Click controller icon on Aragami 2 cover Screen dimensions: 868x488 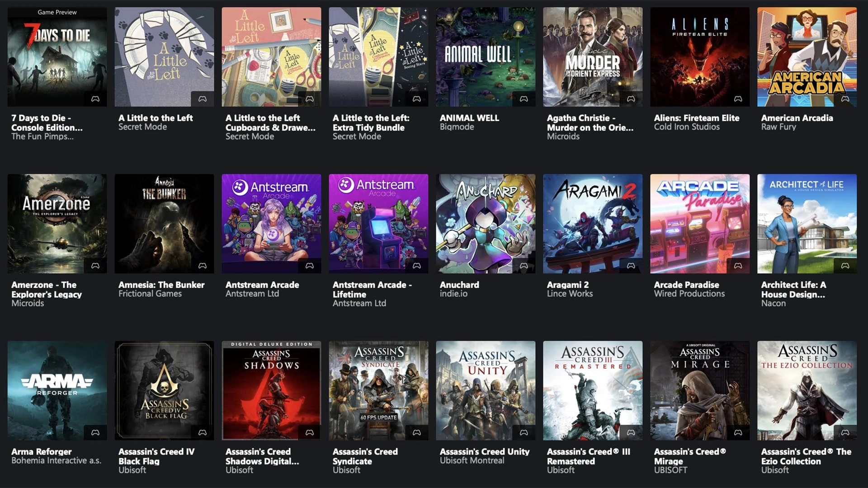coord(631,266)
